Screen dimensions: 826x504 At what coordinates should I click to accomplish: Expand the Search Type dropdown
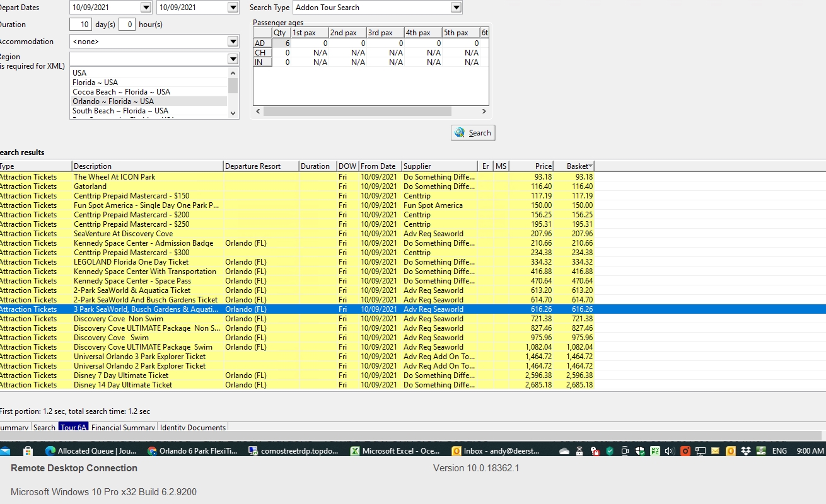point(457,8)
